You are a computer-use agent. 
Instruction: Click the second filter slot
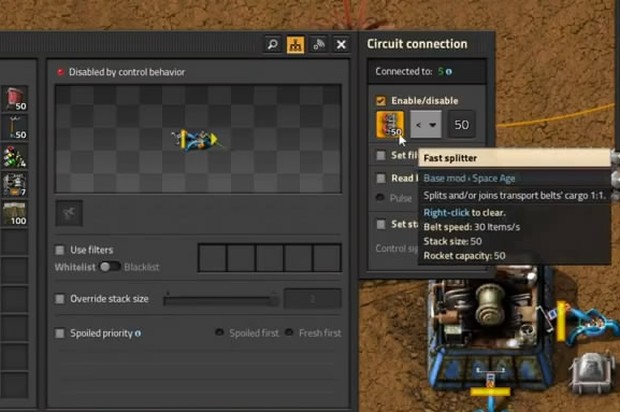(241, 258)
